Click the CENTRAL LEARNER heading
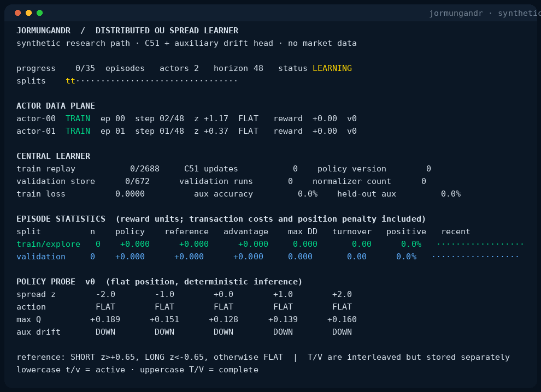Viewport: 541px width, 392px height. tap(53, 156)
